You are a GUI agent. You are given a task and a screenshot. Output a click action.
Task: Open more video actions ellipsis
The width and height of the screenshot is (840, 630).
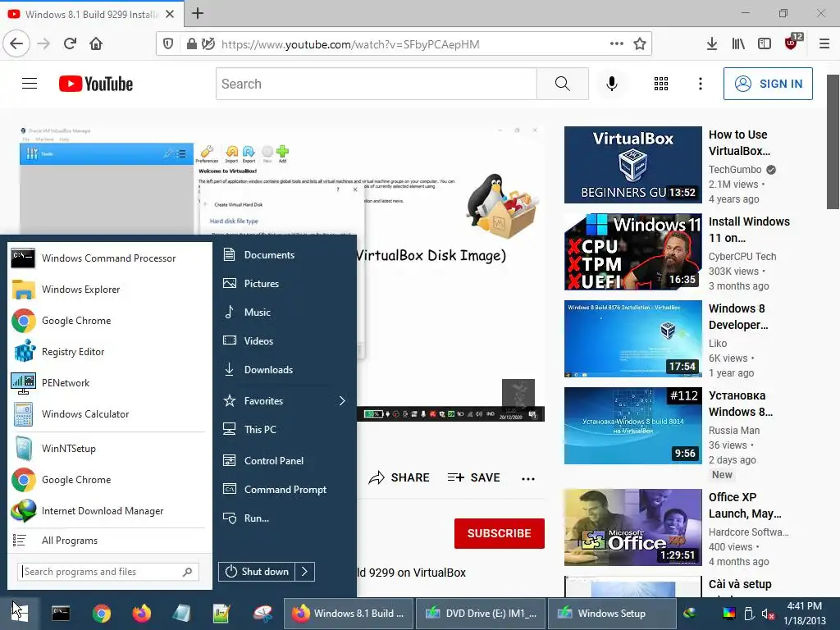coord(528,478)
